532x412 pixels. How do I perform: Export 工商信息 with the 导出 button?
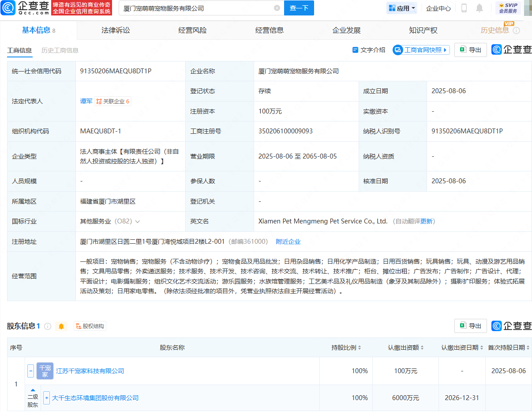(471, 50)
